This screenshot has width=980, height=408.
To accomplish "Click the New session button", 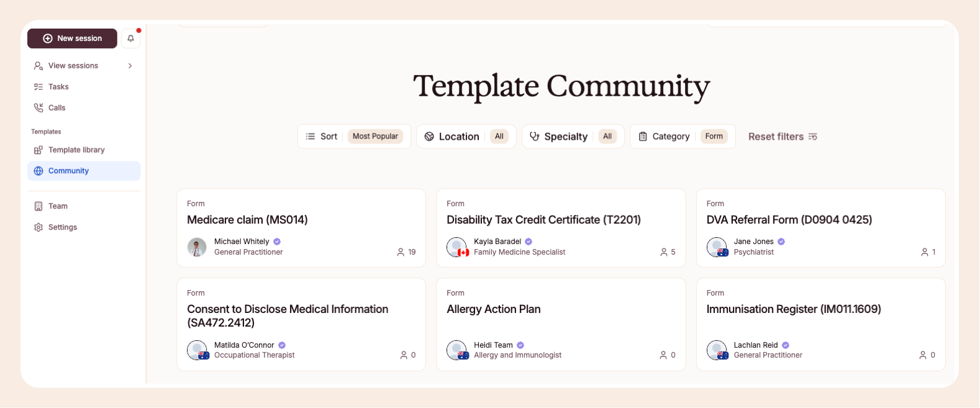I will 72,39.
